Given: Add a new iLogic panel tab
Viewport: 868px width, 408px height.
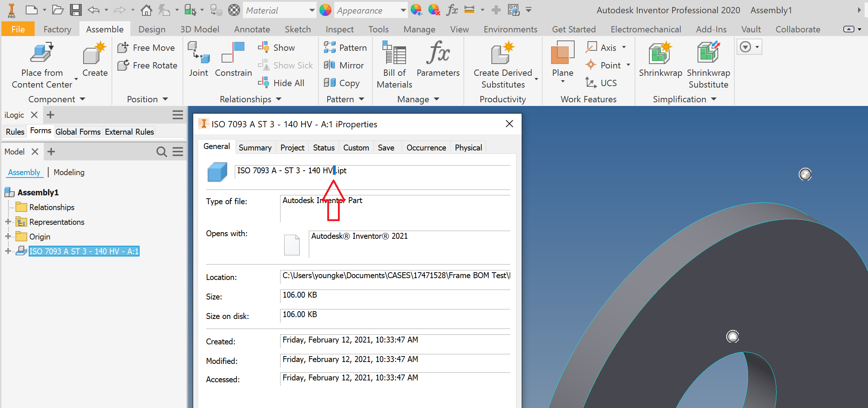Looking at the screenshot, I should 50,115.
